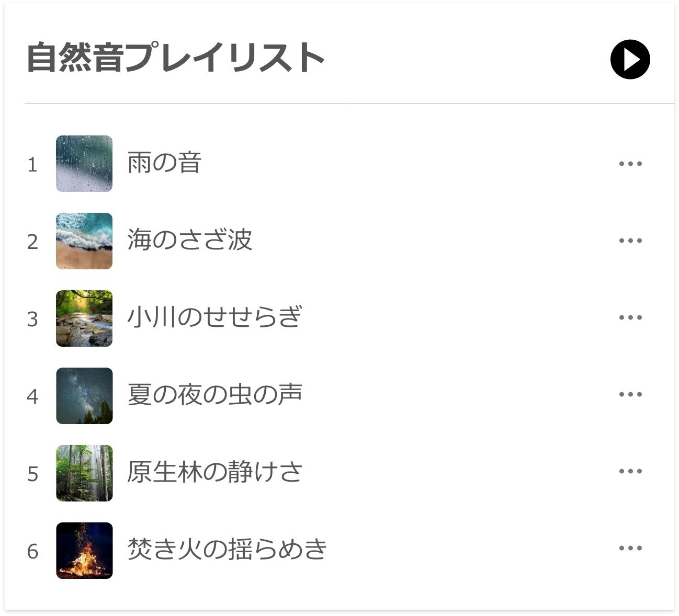This screenshot has height=616, width=679.
Task: Open more options for 小川のせせらぎ
Action: 630,317
